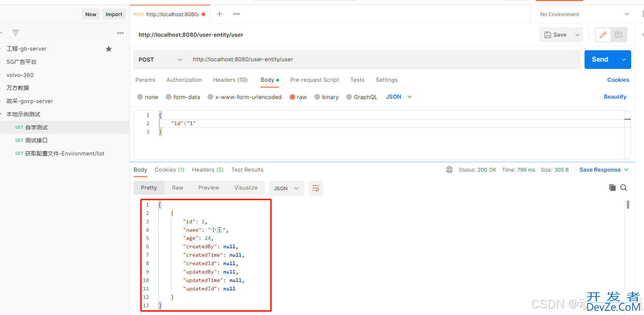The height and width of the screenshot is (315, 644).
Task: Open the Pre-request Script tab
Action: click(x=315, y=80)
